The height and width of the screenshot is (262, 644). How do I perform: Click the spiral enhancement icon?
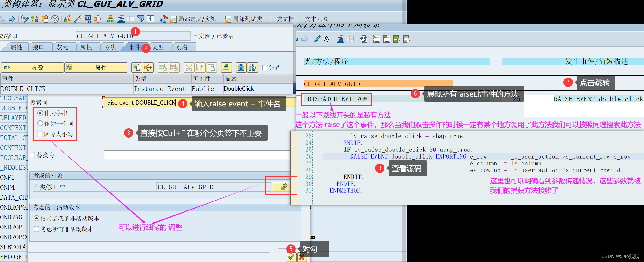(x=55, y=19)
